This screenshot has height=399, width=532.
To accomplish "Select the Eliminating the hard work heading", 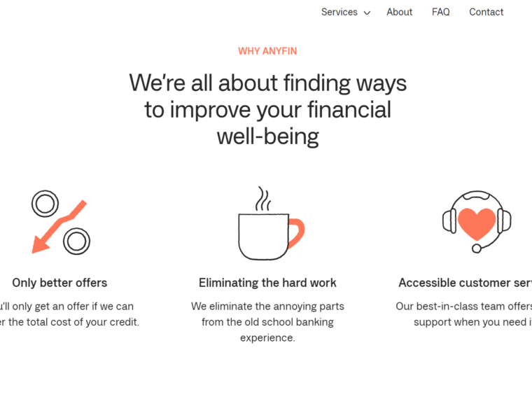I will point(267,283).
